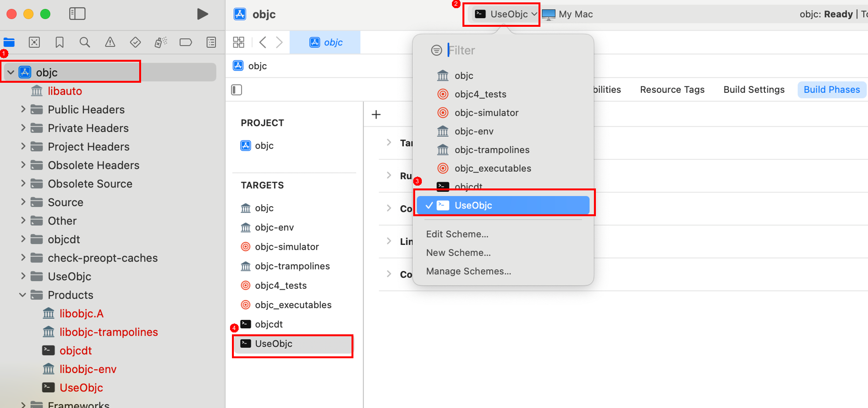Open the bookmark navigator icon
This screenshot has height=408, width=868.
[59, 43]
